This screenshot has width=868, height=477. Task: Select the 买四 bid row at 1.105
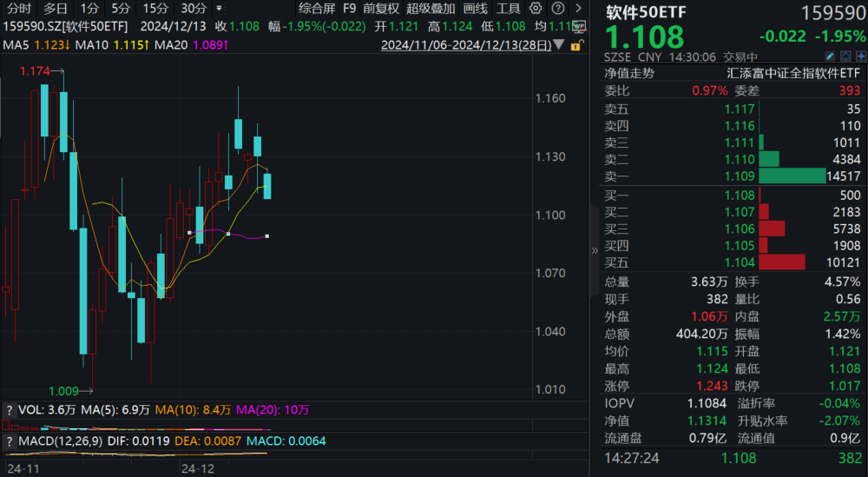click(x=733, y=245)
